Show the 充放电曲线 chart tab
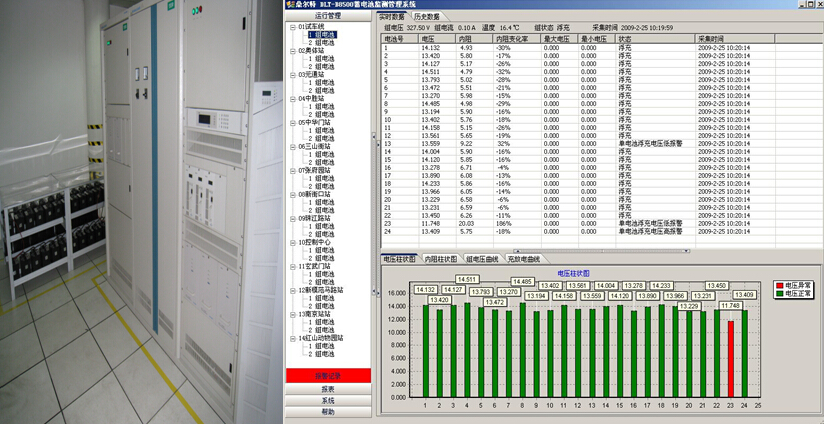The width and height of the screenshot is (824, 424). point(524,259)
